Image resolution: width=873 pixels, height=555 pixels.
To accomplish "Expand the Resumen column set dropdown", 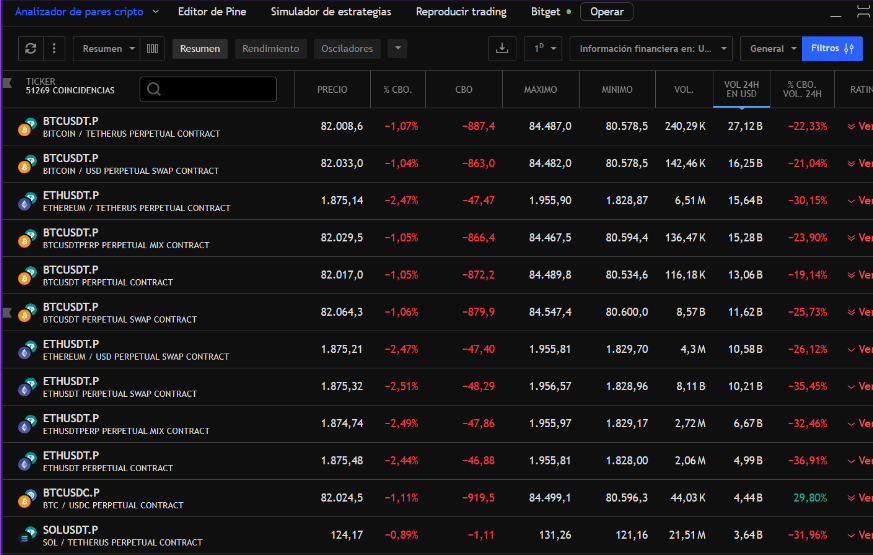I will tap(106, 48).
